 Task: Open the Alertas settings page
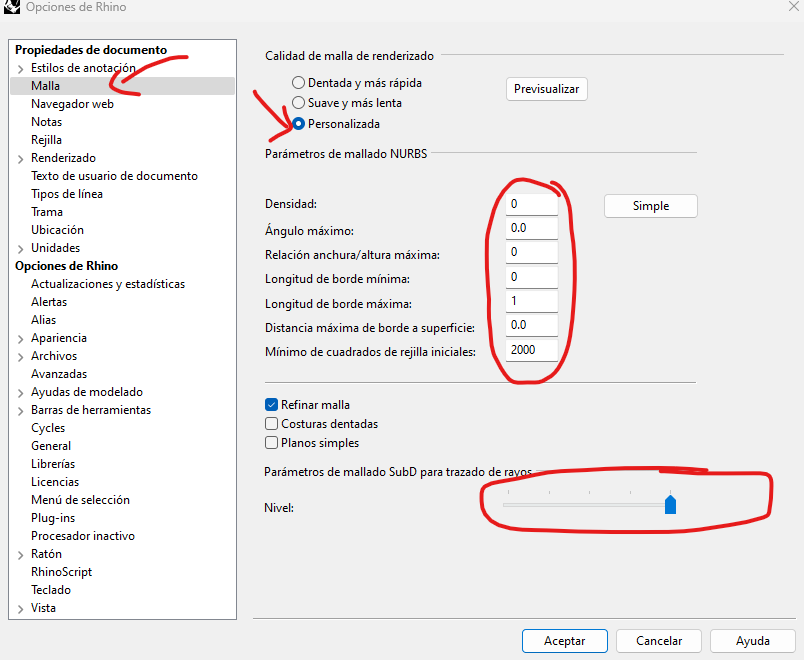click(x=49, y=302)
